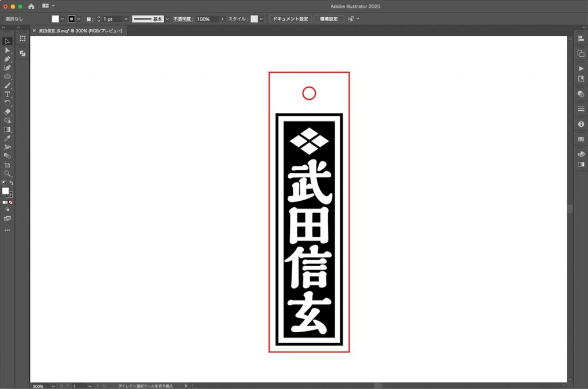Click the toolbox Fill color box
Viewport: 588px width, 389px height.
click(x=5, y=190)
